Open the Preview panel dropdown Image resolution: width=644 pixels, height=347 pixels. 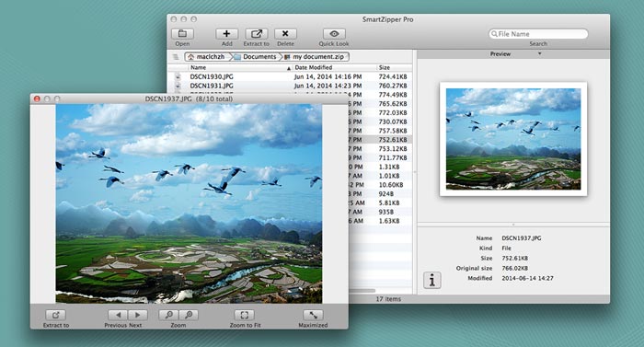(540, 54)
